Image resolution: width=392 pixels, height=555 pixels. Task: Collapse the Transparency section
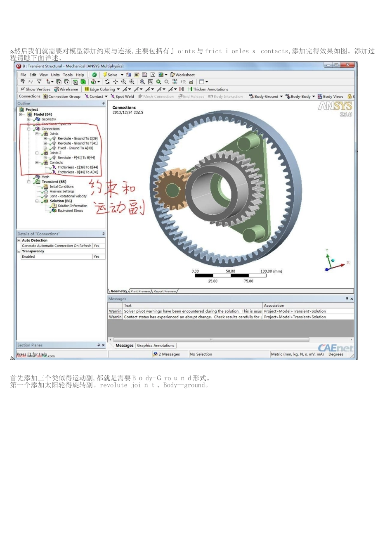[x=19, y=251]
